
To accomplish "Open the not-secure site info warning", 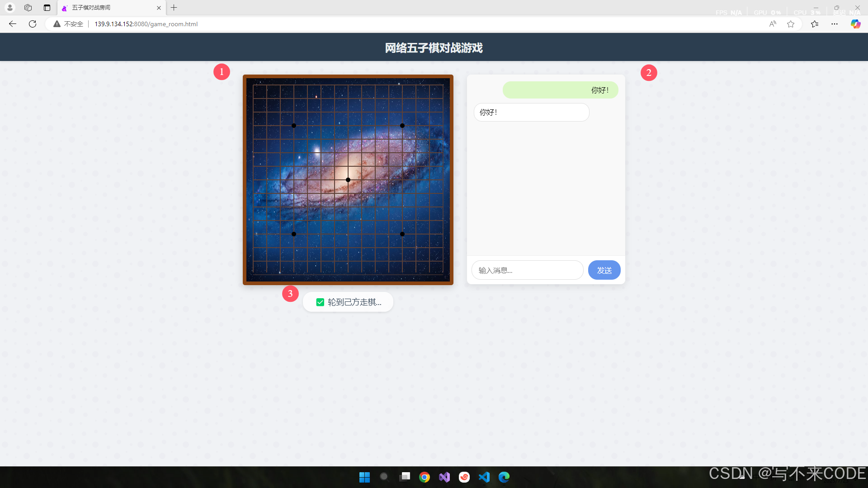I will pyautogui.click(x=68, y=24).
